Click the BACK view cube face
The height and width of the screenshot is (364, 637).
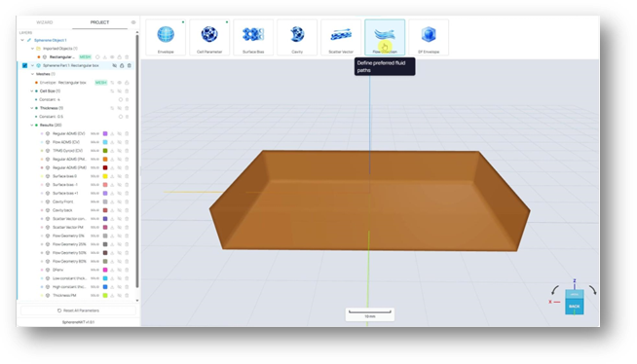pos(575,307)
